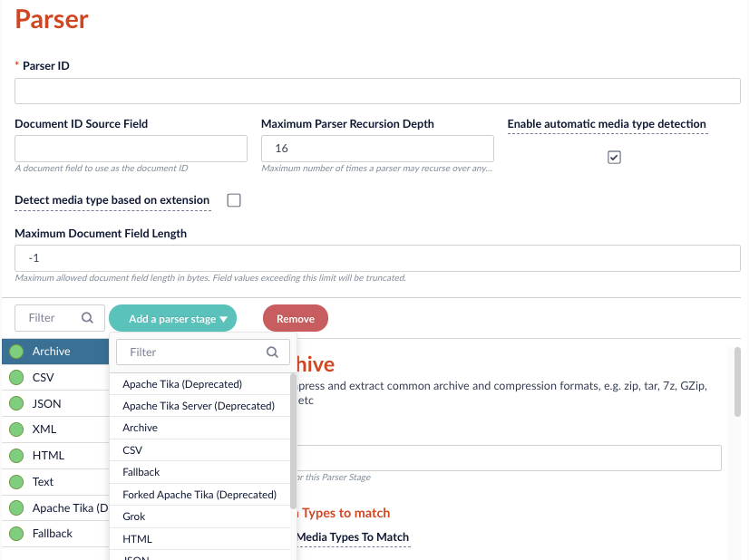The width and height of the screenshot is (749, 560).
Task: Toggle the green dot beside Apache Tika stage
Action: pyautogui.click(x=16, y=508)
